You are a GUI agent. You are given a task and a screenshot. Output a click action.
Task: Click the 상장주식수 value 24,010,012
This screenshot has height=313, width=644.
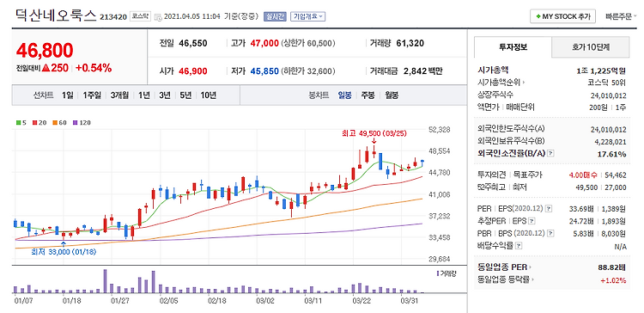click(x=609, y=95)
